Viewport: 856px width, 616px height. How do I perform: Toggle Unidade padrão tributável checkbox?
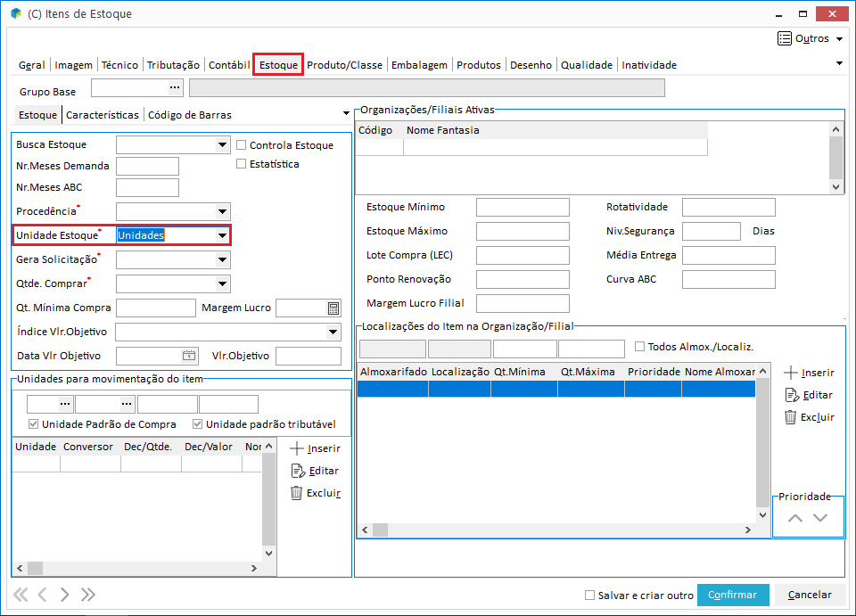coord(198,424)
